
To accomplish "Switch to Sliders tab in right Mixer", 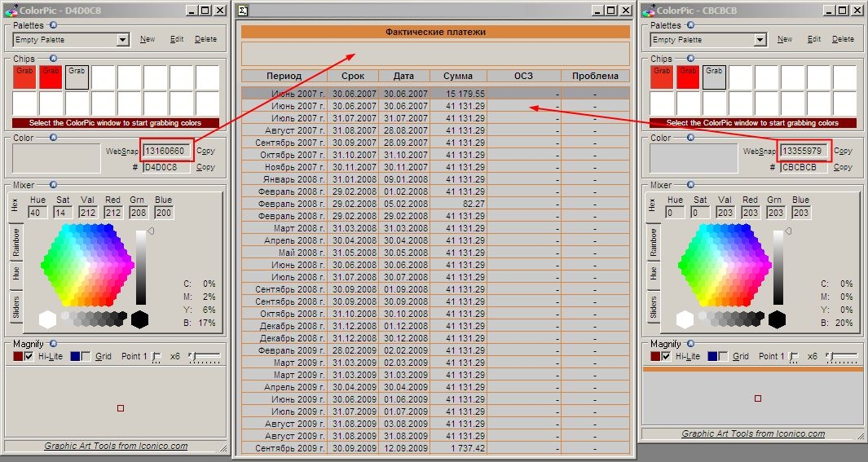I will point(653,307).
